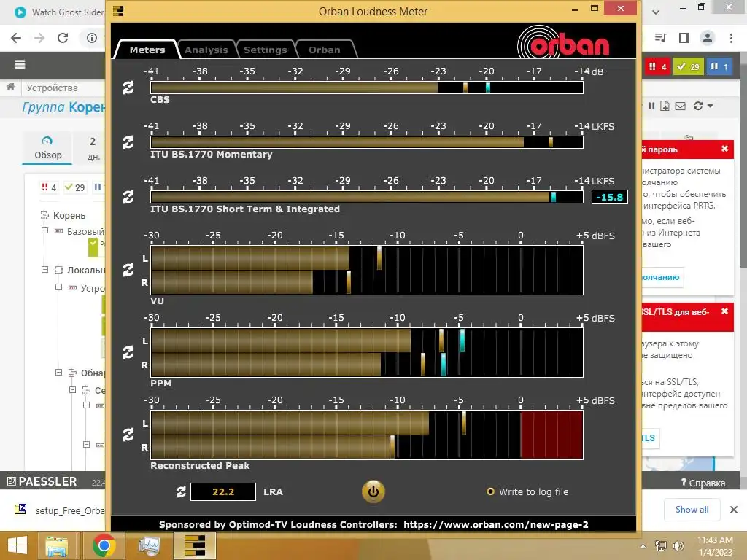Reset the CBS meter with its refresh icon
Screen dimensions: 747x560
[x=128, y=87]
